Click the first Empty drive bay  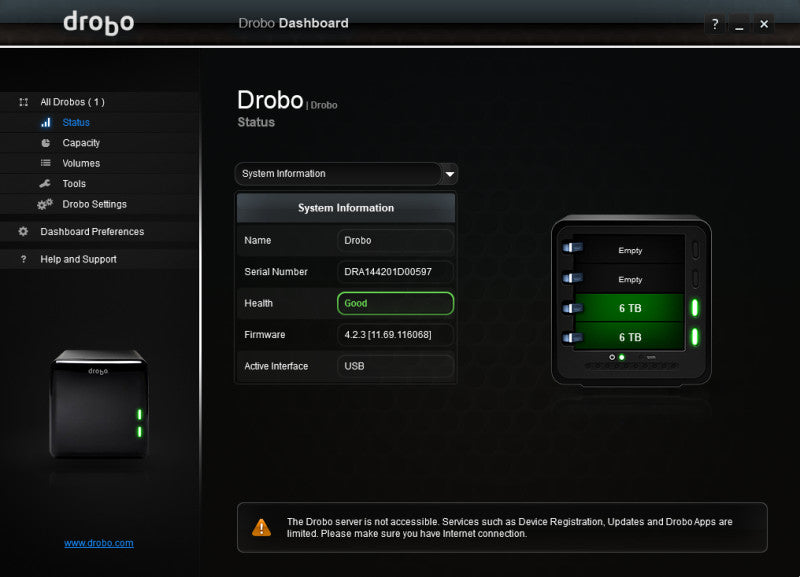630,250
